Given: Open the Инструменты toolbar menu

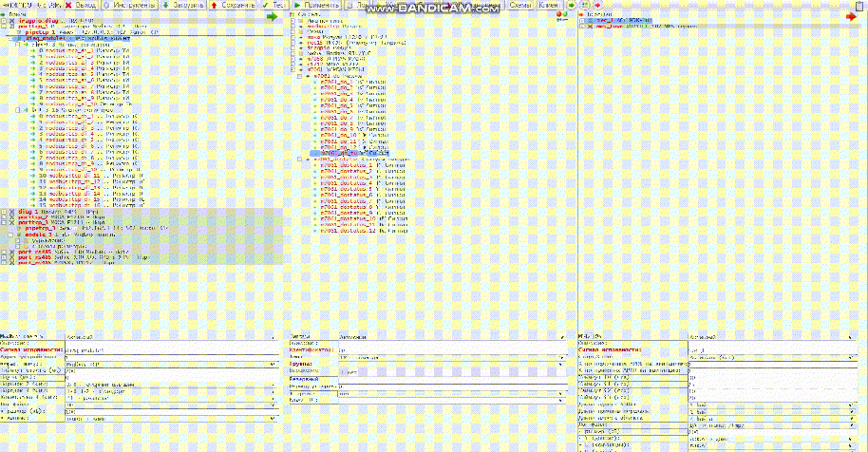Looking at the screenshot, I should point(130,5).
